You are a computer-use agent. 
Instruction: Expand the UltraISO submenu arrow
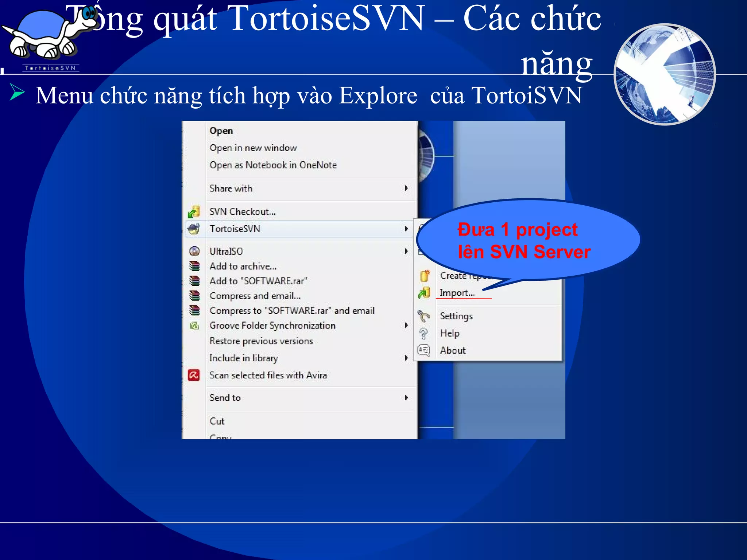coord(406,251)
